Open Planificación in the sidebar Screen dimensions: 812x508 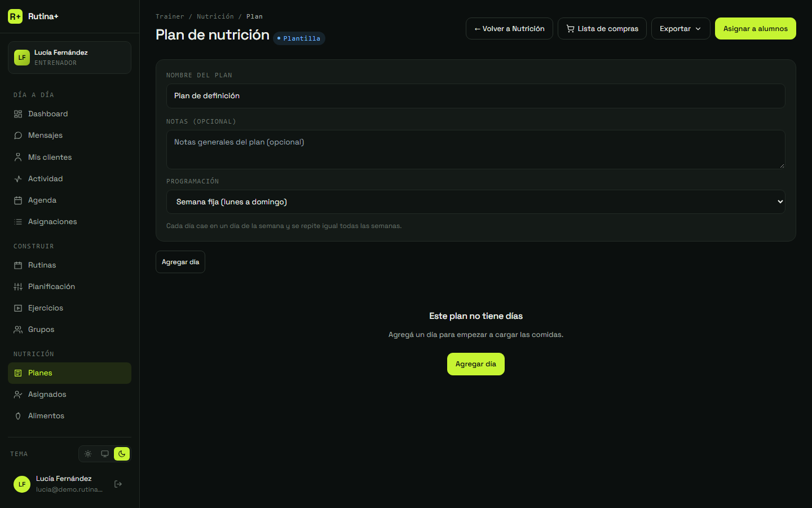tap(69, 287)
